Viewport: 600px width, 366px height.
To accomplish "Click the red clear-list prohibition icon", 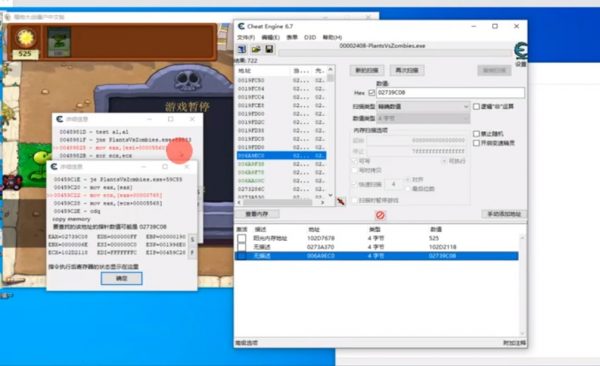I will pyautogui.click(x=380, y=216).
